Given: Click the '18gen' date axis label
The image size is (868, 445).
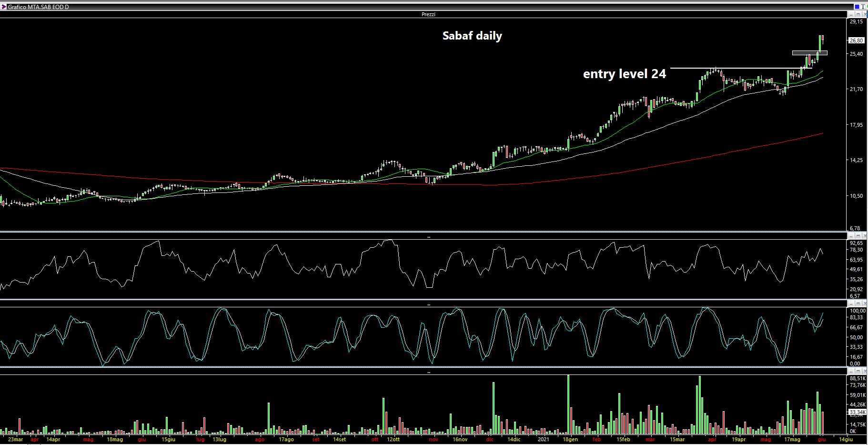Looking at the screenshot, I should pos(571,439).
